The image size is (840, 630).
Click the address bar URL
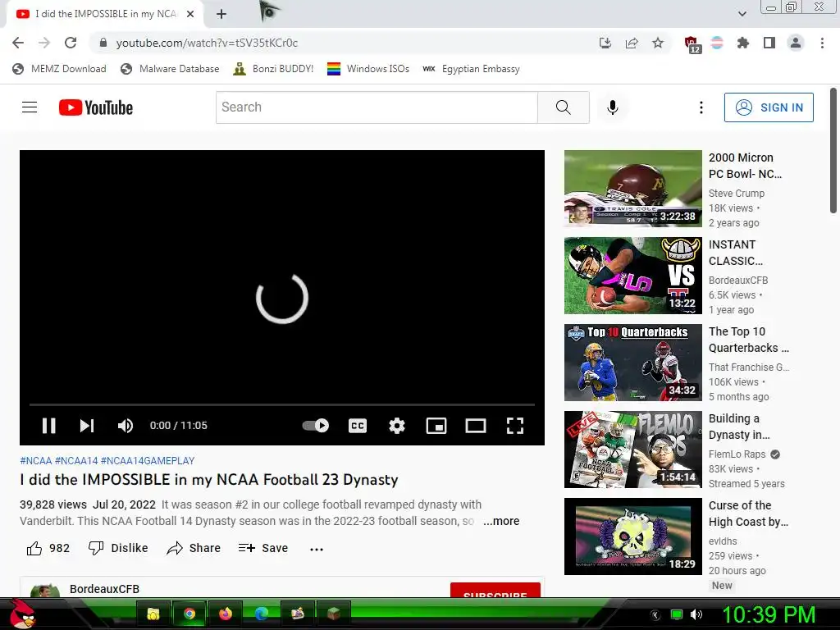pyautogui.click(x=207, y=43)
